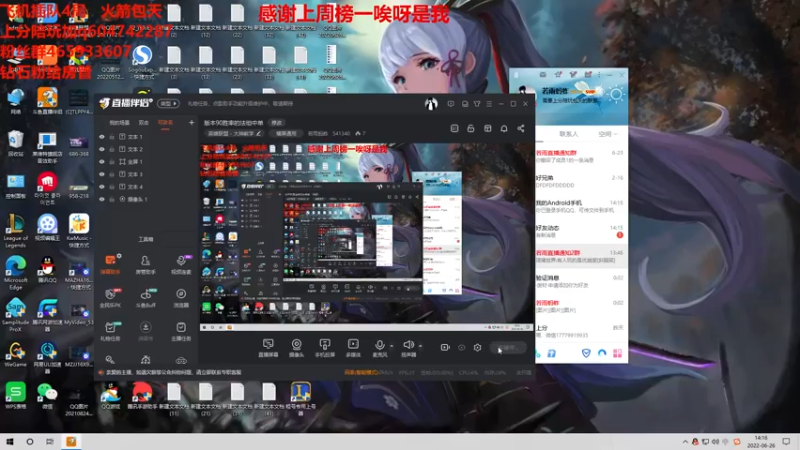The height and width of the screenshot is (450, 800).
Task: Open the 主播任务 tool
Action: (181, 331)
